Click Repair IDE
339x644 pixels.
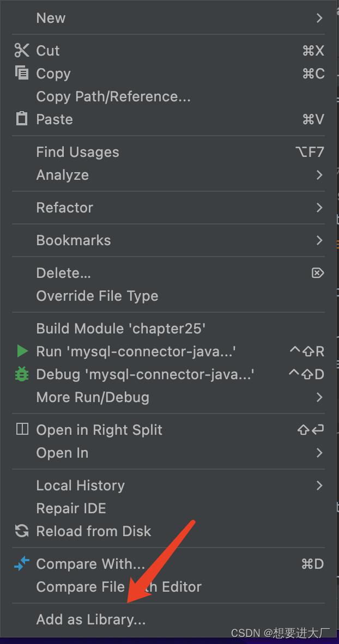coord(71,508)
